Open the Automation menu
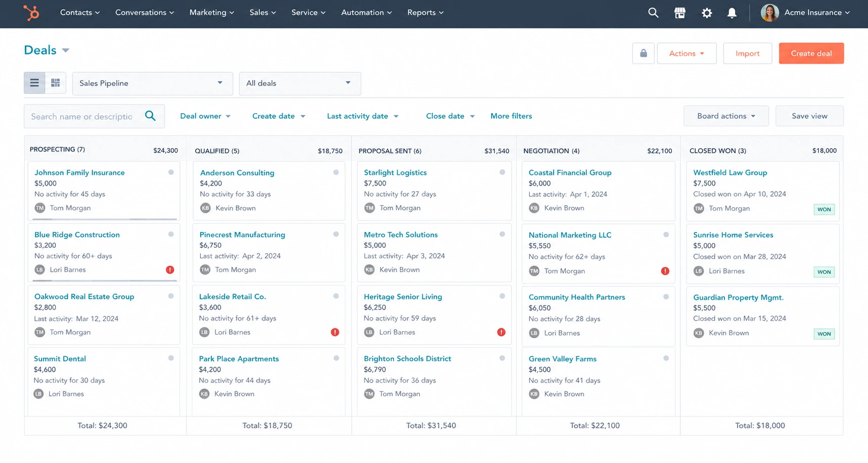Image resolution: width=868 pixels, height=463 pixels. coord(367,13)
